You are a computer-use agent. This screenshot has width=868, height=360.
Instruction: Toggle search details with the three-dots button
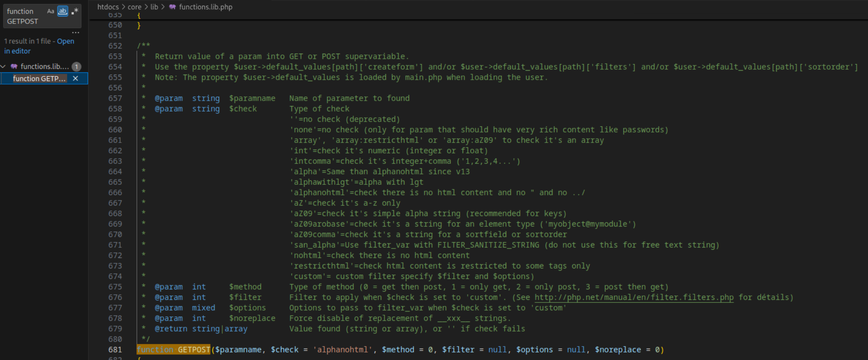tap(75, 33)
